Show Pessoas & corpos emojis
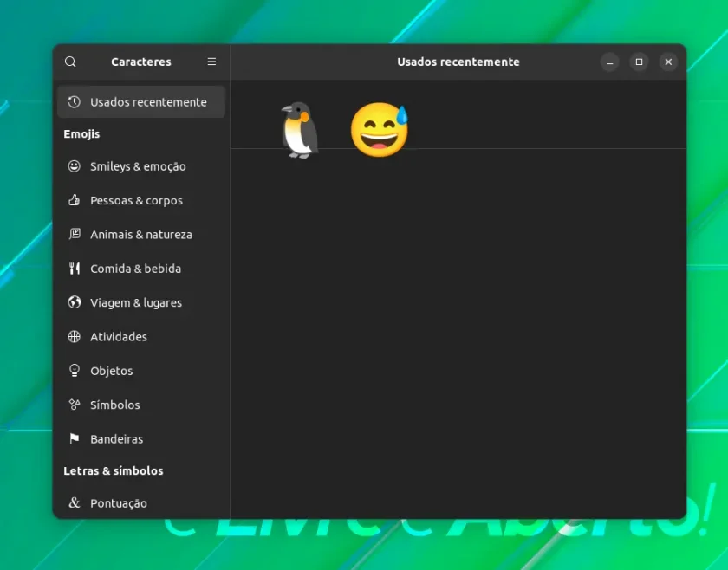728x570 pixels. click(x=141, y=200)
